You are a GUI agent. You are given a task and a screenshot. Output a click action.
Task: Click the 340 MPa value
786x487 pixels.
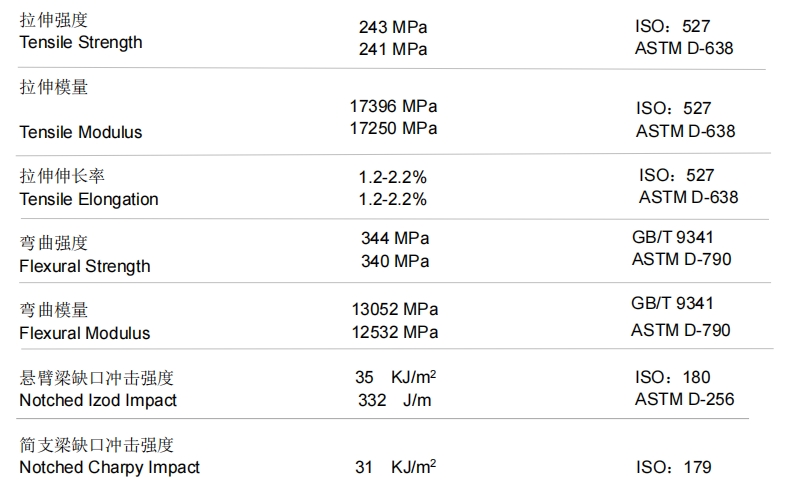click(395, 261)
